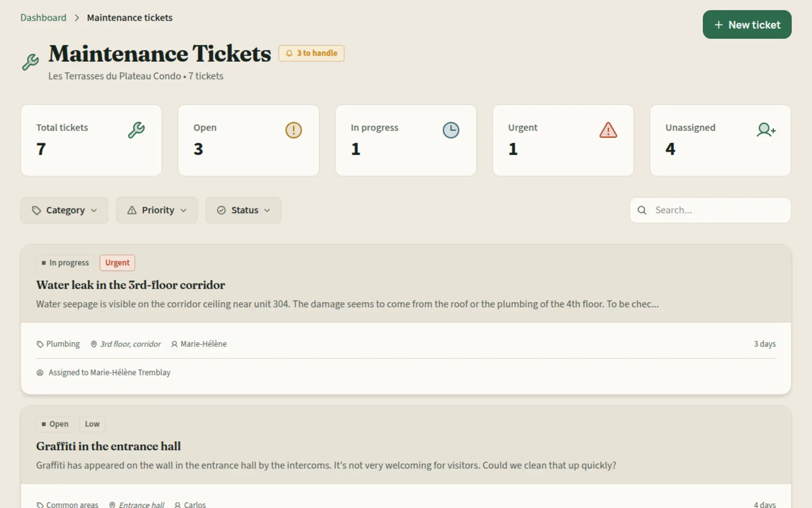
Task: Click the triangle icon in Priority filter
Action: pos(132,210)
